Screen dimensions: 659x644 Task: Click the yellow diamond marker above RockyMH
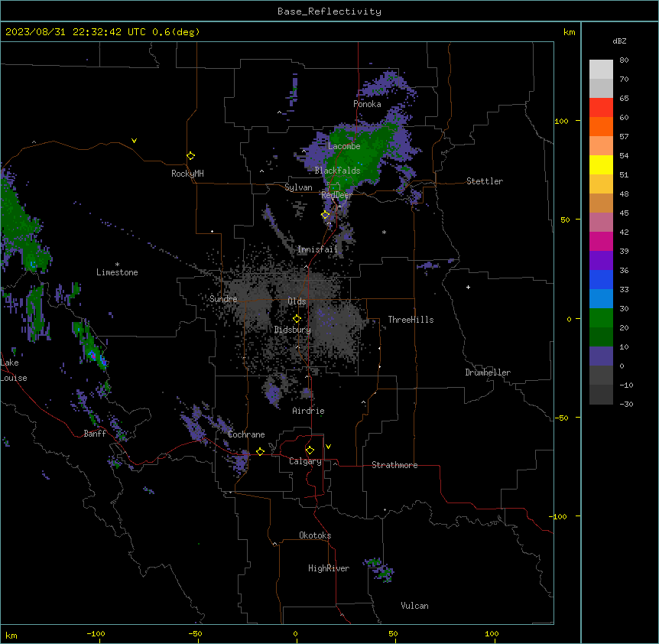pyautogui.click(x=191, y=156)
